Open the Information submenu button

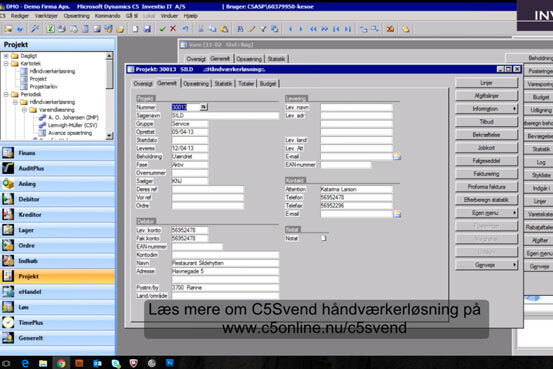click(x=486, y=109)
